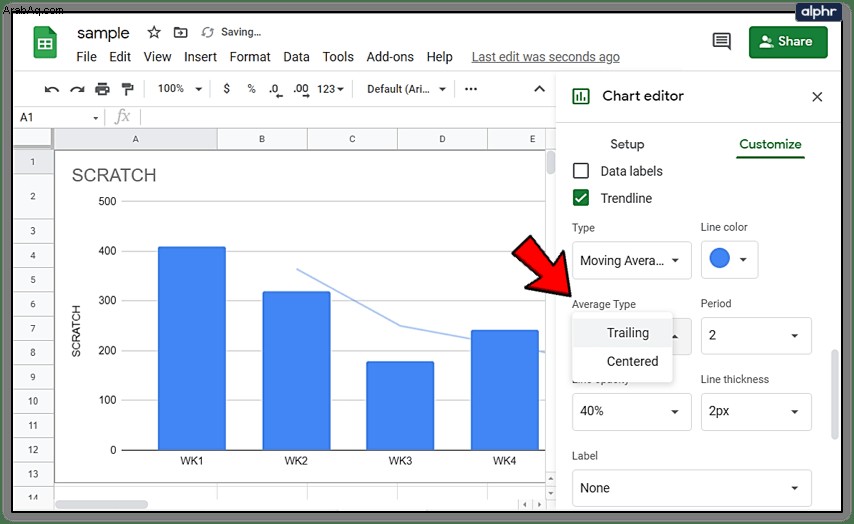Click the WK3 bar in the chart

[x=400, y=406]
